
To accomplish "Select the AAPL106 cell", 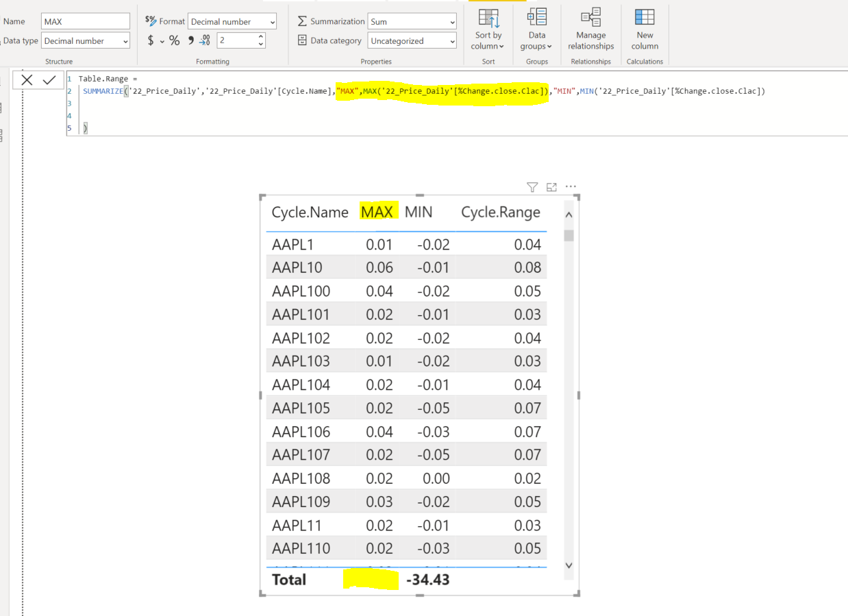I will coord(301,432).
